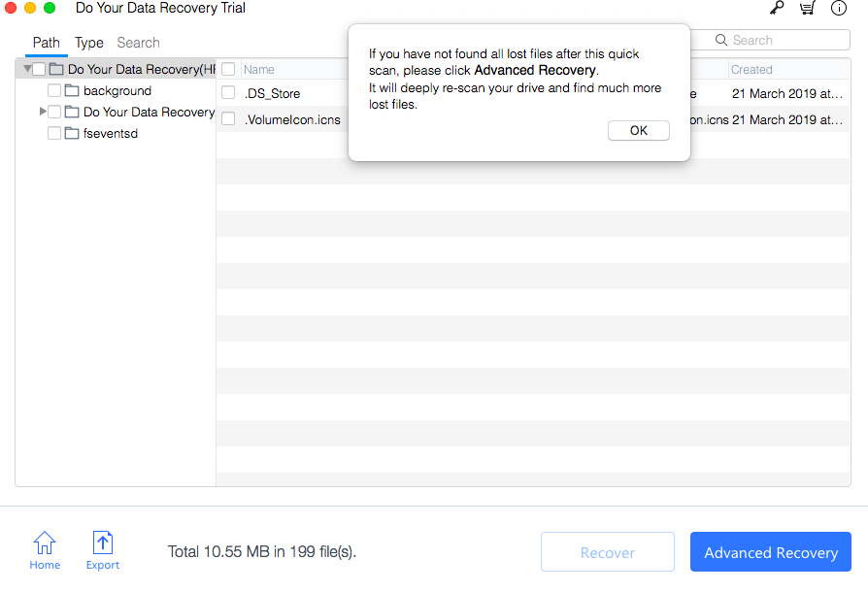Open the shopping cart purchase icon

pyautogui.click(x=808, y=8)
